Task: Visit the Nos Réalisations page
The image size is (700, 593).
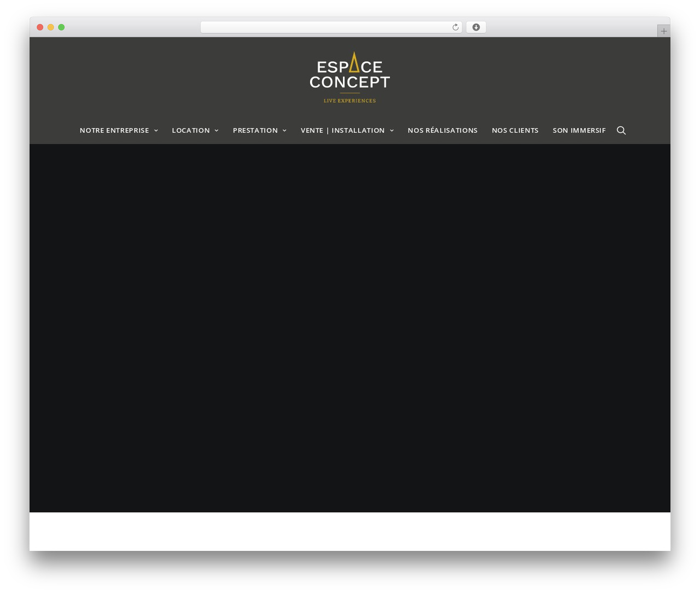Action: pos(442,130)
